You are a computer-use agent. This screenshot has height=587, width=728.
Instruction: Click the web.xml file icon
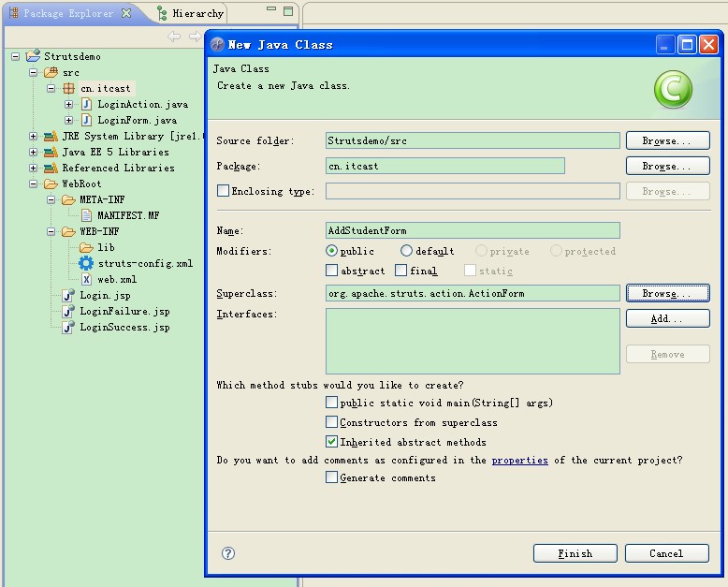(86, 279)
